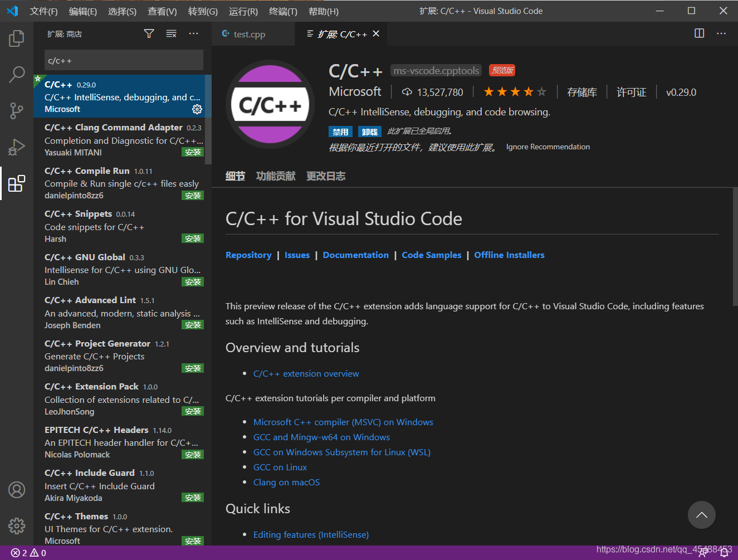Split the editor to the right
This screenshot has height=560, width=738.
tap(700, 33)
